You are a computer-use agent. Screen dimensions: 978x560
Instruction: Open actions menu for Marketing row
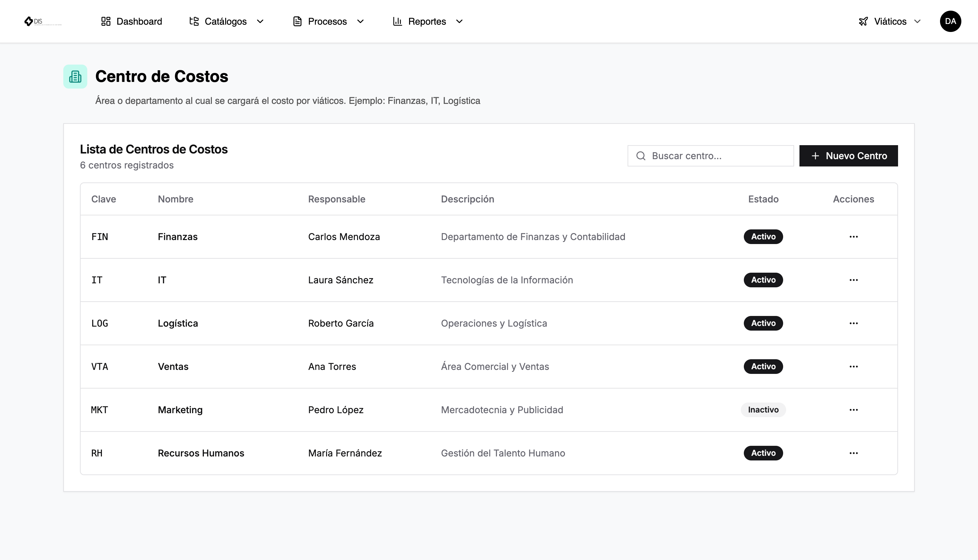[x=853, y=410]
